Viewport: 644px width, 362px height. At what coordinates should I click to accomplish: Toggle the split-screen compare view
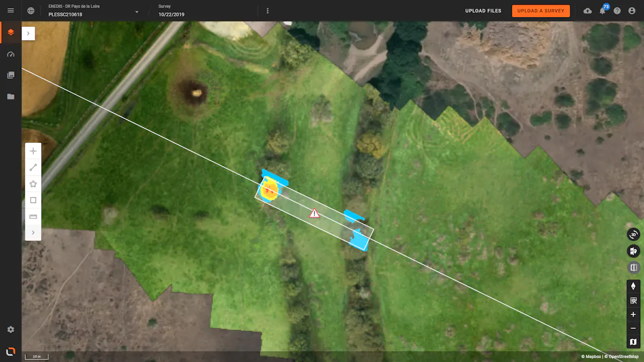click(x=633, y=268)
